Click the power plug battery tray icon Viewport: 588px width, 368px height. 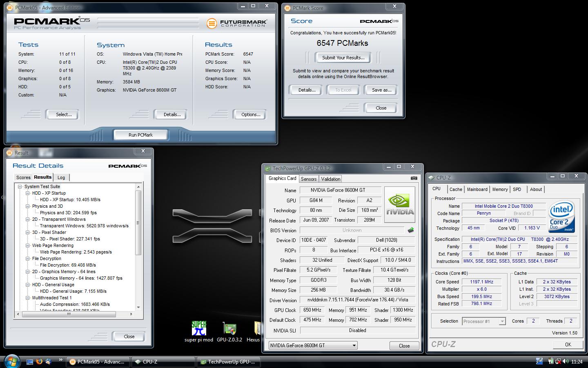tap(551, 361)
